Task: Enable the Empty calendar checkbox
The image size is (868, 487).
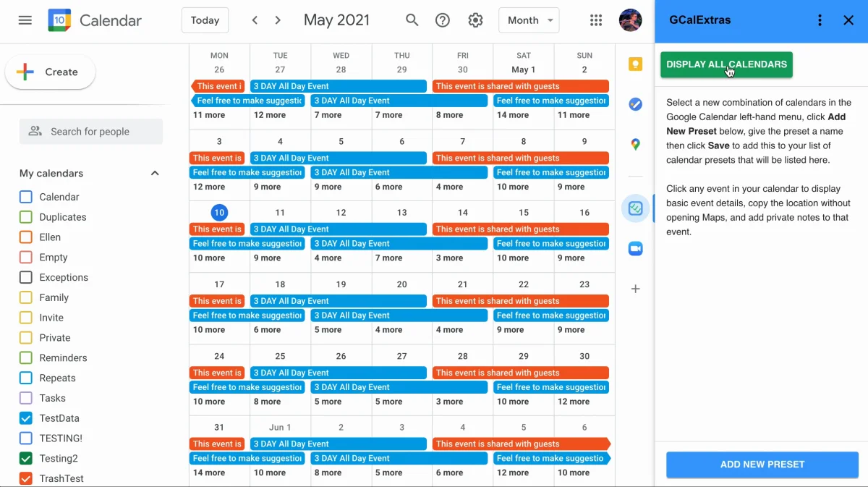Action: (x=26, y=257)
